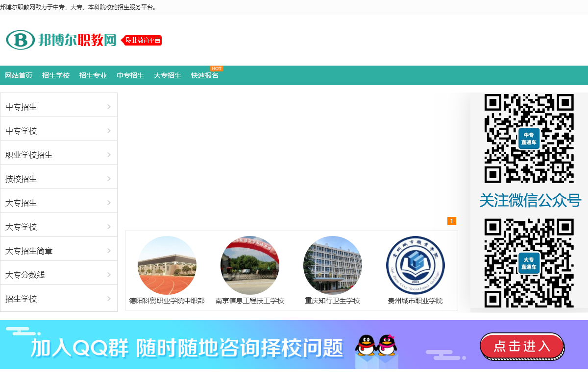Open 重庆知行卫生学校 round photo

333,265
